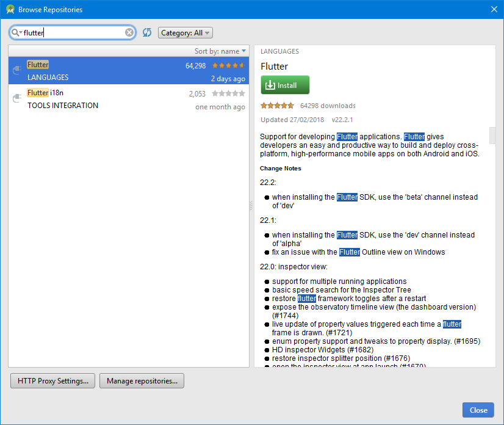Screen dimensions: 504x425
Task: Click the description panel scrollbar thumb
Action: pos(492,136)
